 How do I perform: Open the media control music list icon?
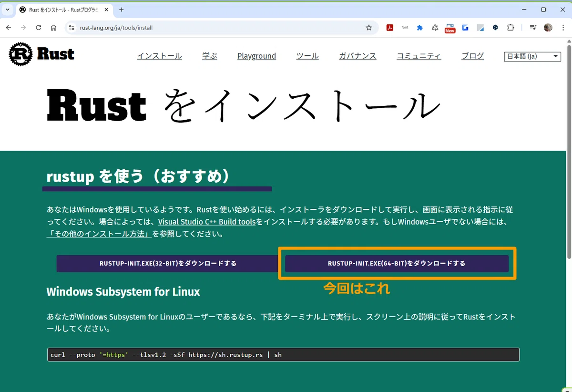(532, 28)
